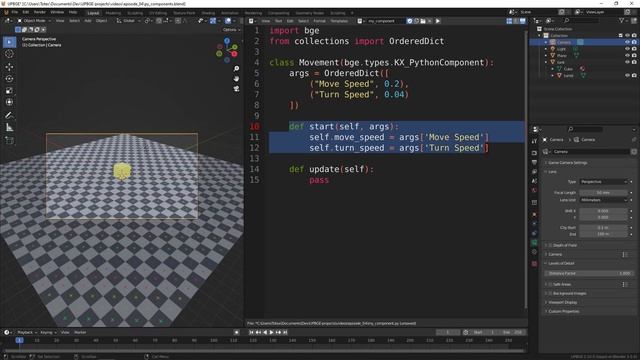
Task: Open Playback dropdown in timeline
Action: 27,332
